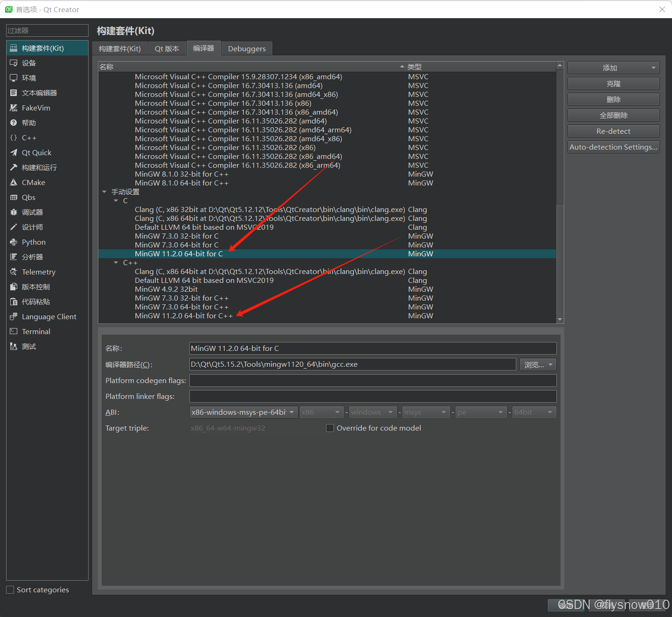Collapse the C++ compilers subgroup

(x=116, y=262)
